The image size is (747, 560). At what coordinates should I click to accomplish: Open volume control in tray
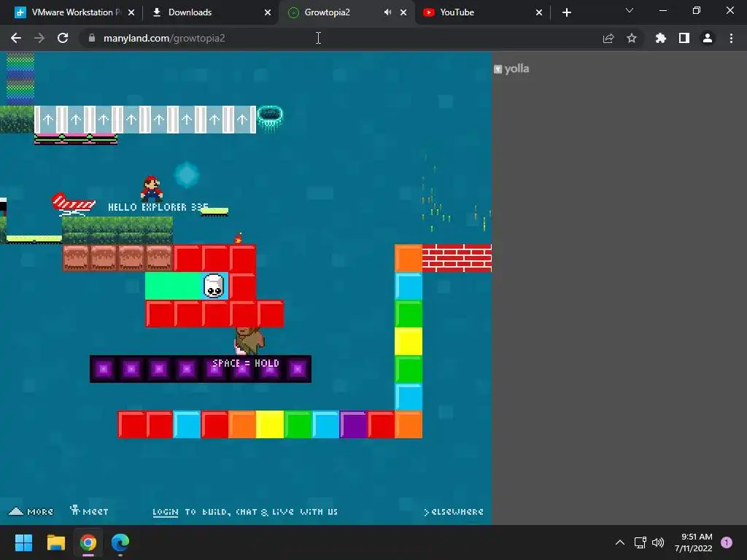(658, 542)
